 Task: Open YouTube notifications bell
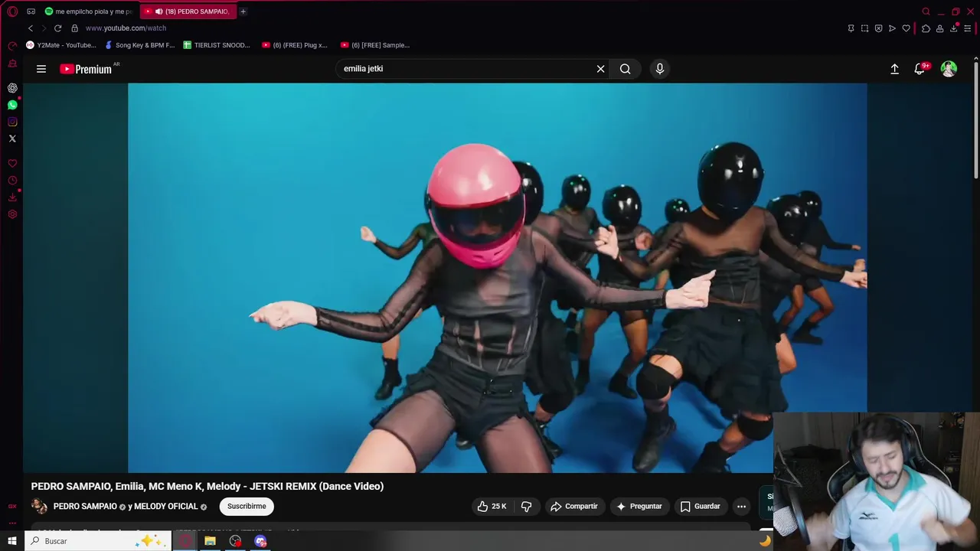pyautogui.click(x=920, y=69)
